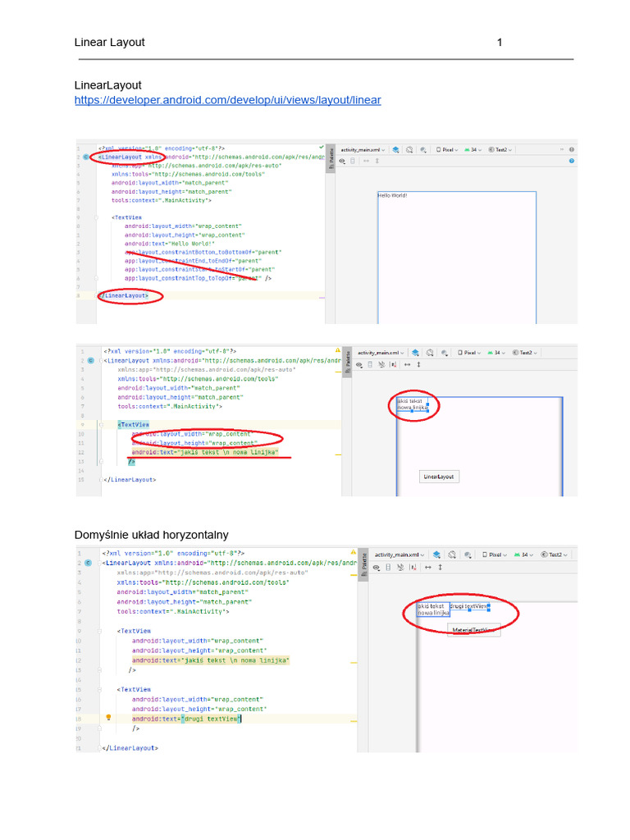
Task: Open API 34 dropdown in second screenshot
Action: tap(496, 353)
